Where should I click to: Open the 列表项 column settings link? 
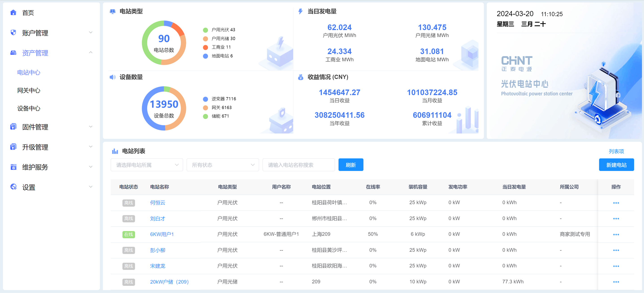(616, 151)
